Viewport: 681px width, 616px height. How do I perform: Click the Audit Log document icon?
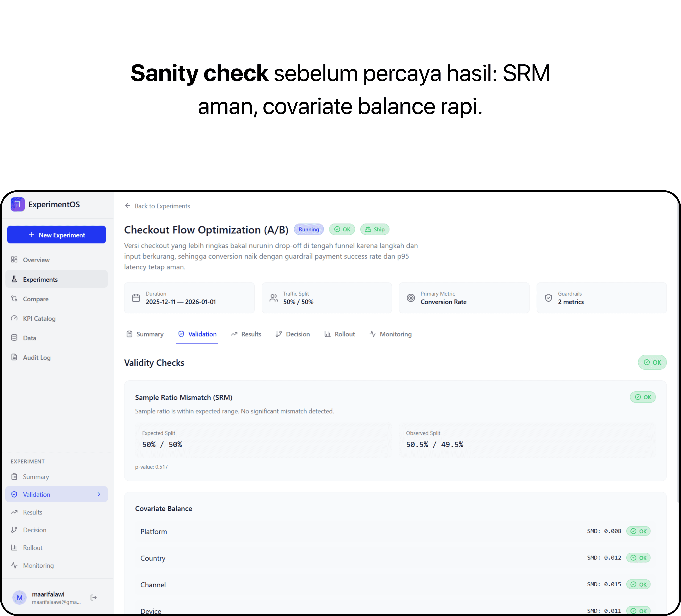pyautogui.click(x=14, y=357)
